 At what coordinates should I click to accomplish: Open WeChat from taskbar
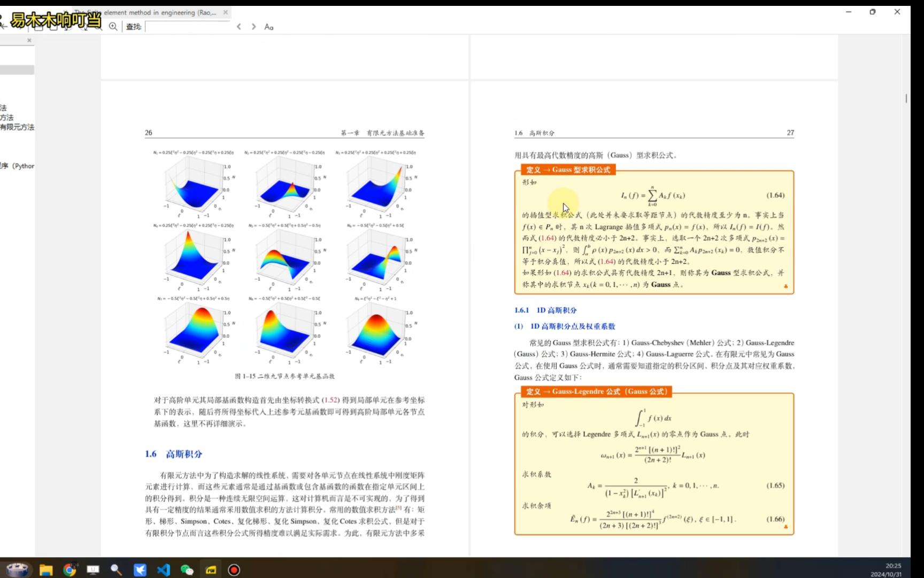[x=187, y=570]
